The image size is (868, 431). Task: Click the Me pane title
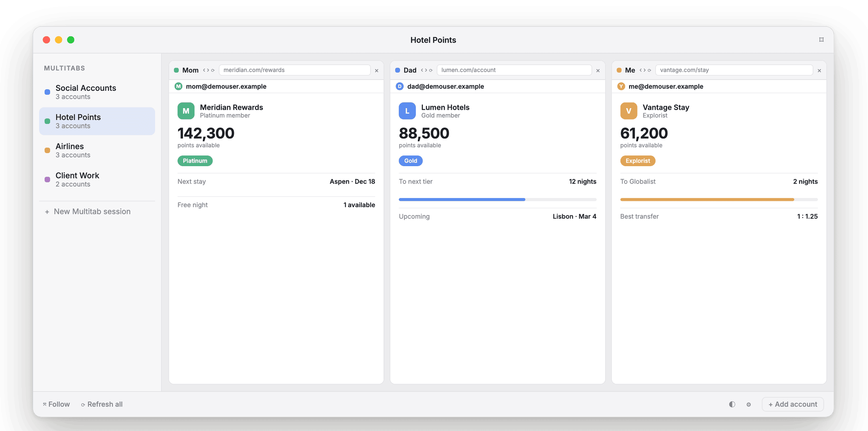tap(630, 70)
